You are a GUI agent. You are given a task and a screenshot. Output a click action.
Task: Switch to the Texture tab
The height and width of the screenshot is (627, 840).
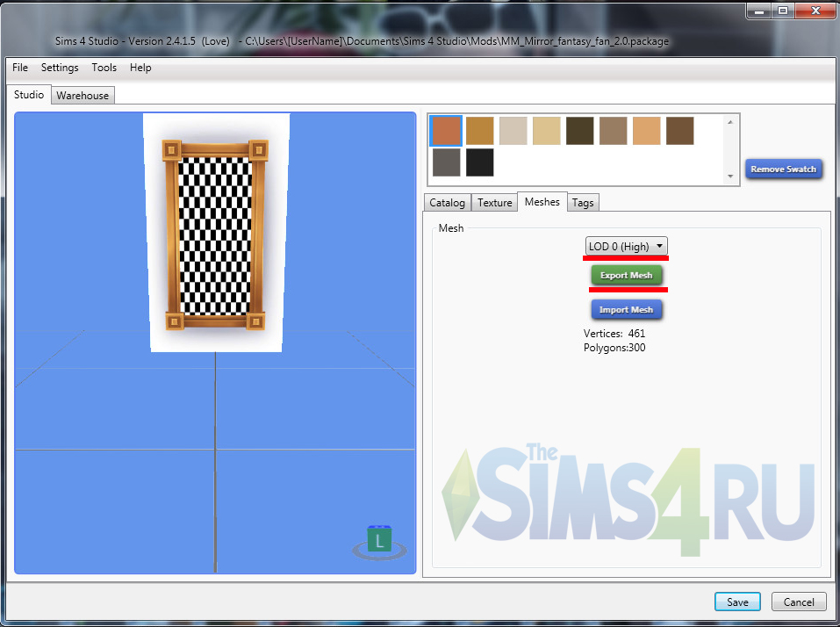pos(494,203)
